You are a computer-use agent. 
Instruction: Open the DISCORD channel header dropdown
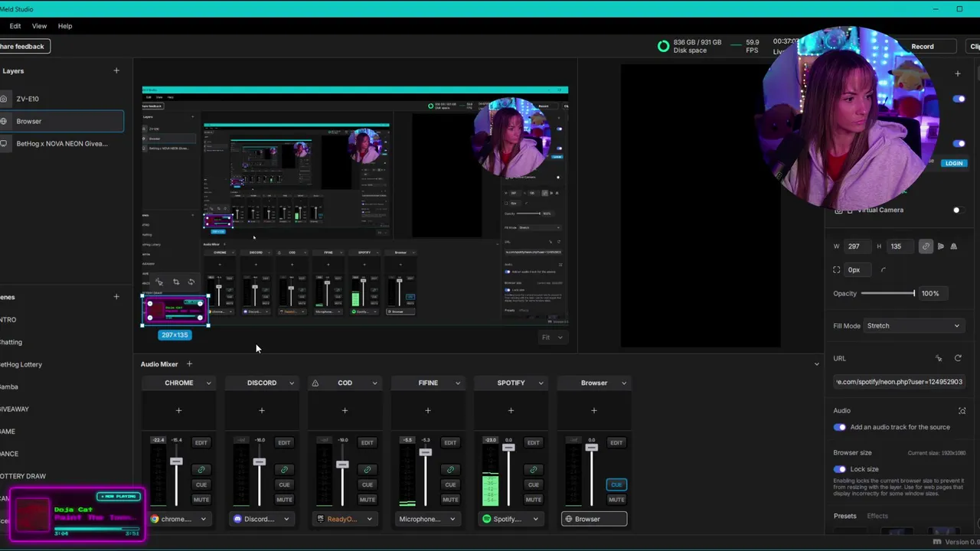click(x=292, y=383)
